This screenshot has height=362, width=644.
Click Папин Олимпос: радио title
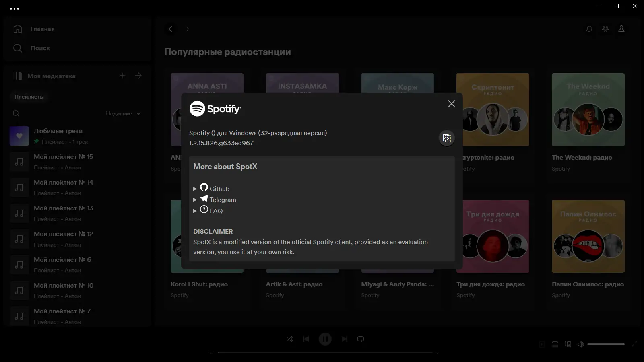(588, 284)
